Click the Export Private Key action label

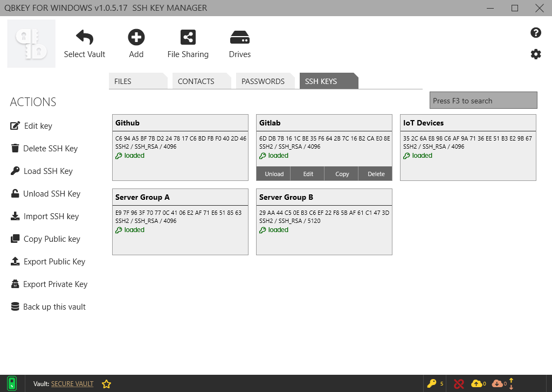56,284
